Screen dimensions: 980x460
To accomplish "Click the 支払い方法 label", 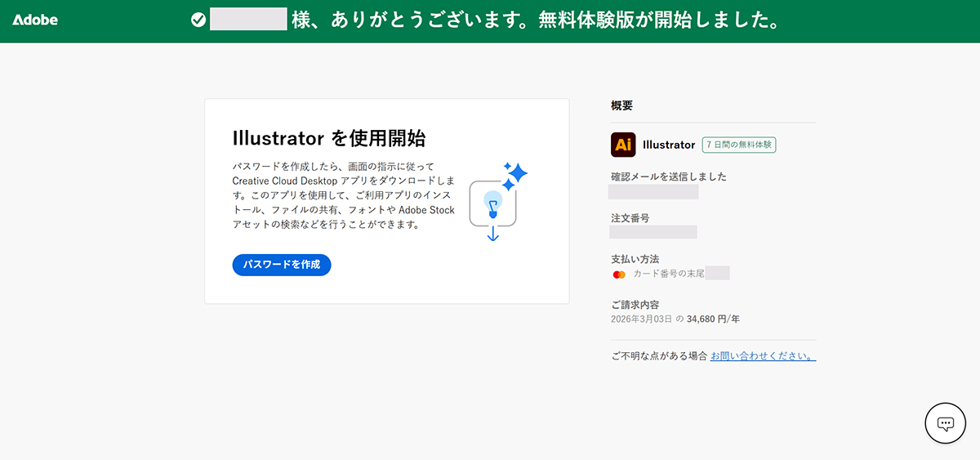I will pyautogui.click(x=635, y=259).
